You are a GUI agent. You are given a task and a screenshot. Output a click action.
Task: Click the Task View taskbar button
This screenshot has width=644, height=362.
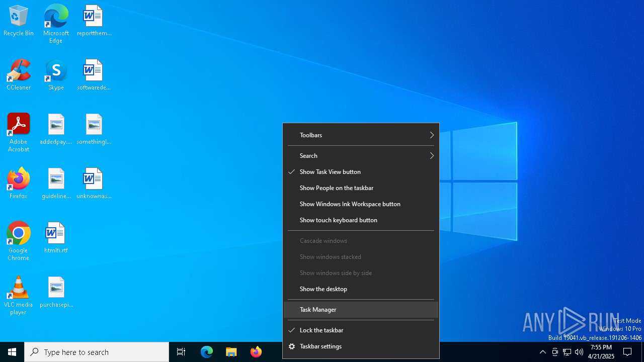pyautogui.click(x=181, y=352)
